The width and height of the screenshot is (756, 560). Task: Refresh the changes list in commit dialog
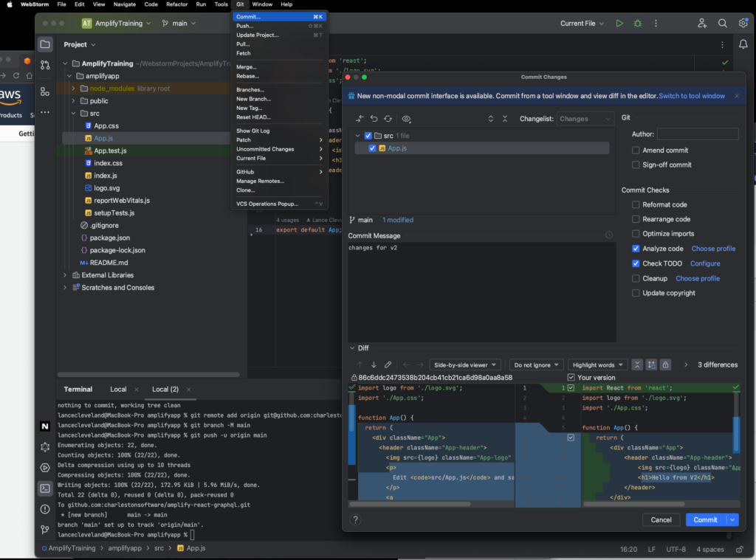point(387,119)
